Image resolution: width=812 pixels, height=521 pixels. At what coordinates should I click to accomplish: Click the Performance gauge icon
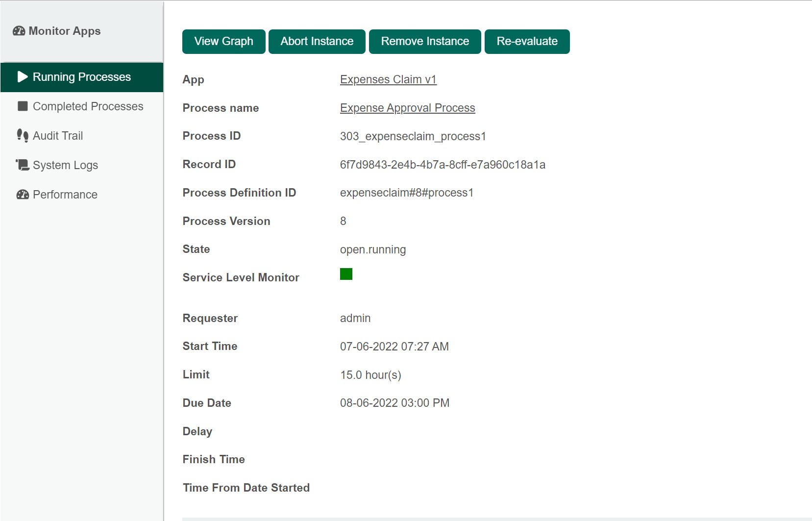23,195
